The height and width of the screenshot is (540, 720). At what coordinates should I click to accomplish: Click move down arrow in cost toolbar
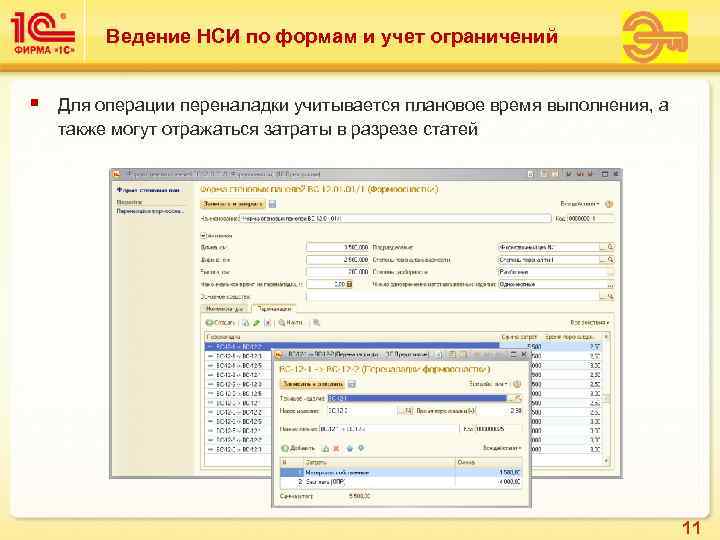361,448
